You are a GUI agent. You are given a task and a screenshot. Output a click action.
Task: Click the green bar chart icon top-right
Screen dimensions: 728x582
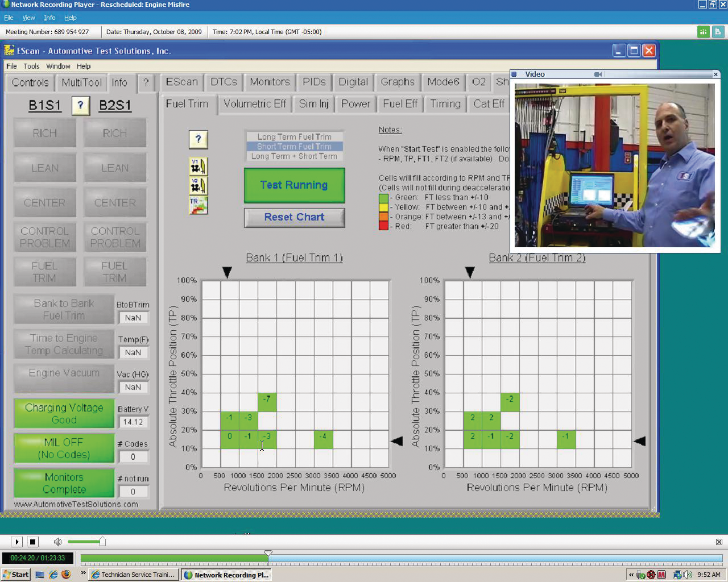[x=704, y=32]
